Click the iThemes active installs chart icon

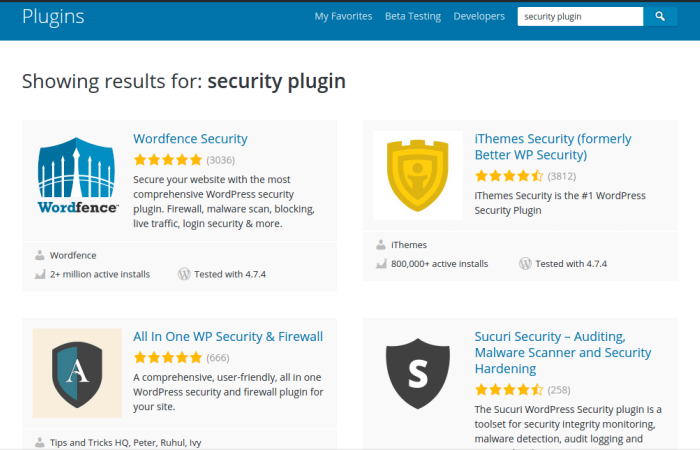[x=381, y=264]
